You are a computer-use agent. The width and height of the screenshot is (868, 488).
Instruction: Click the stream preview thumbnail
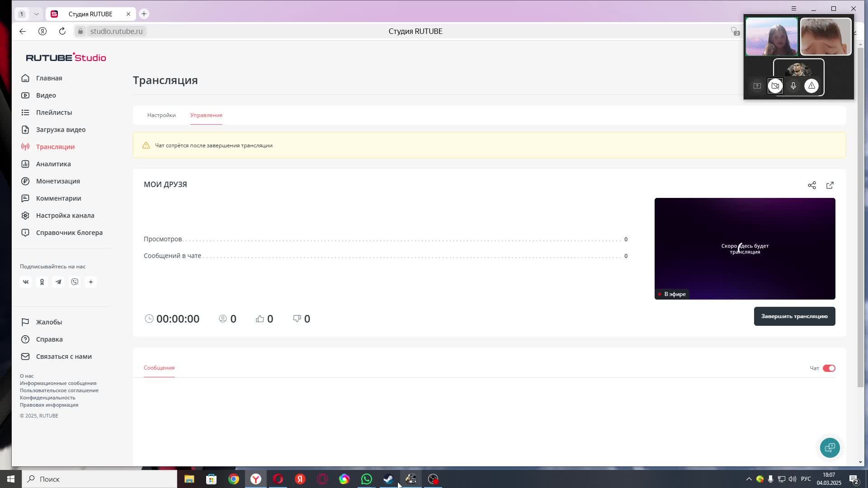coord(745,249)
